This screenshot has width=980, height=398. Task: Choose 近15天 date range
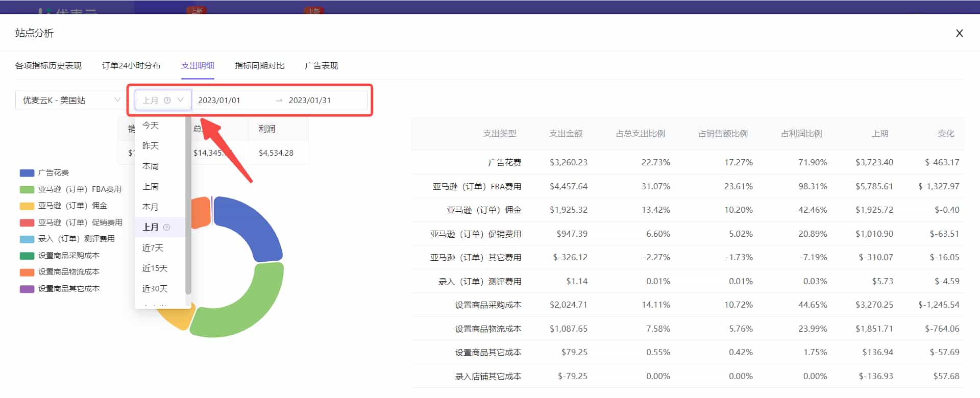pyautogui.click(x=160, y=268)
